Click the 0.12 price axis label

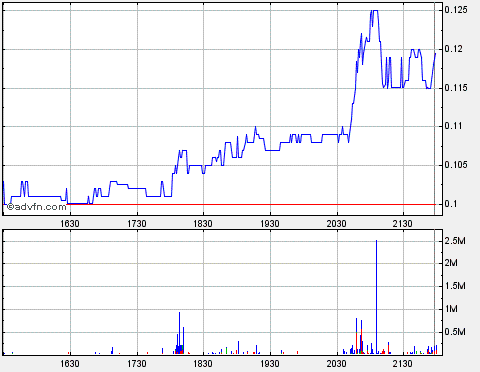[454, 49]
